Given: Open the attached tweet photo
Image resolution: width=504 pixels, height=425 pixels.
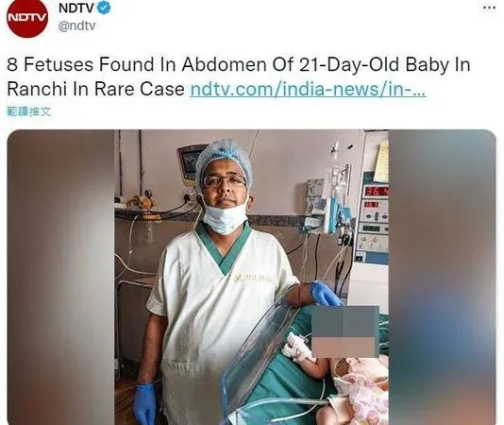Looking at the screenshot, I should coord(251,277).
